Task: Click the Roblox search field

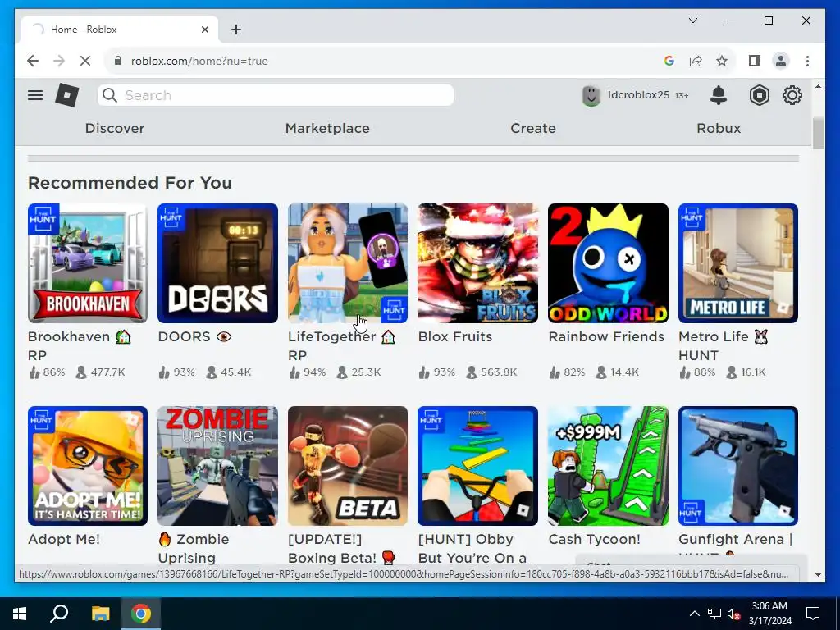Action: pyautogui.click(x=276, y=95)
